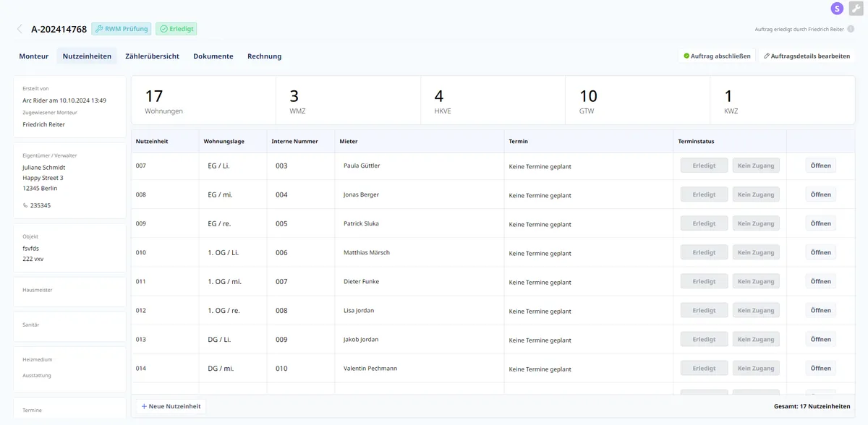The image size is (868, 425).
Task: Toggle Kein Zugang for unit 009
Action: 755,223
